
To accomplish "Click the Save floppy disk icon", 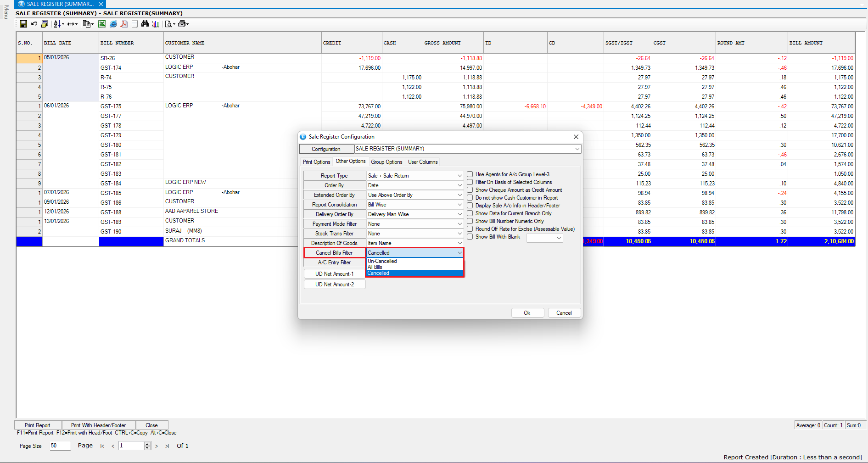I will (23, 24).
